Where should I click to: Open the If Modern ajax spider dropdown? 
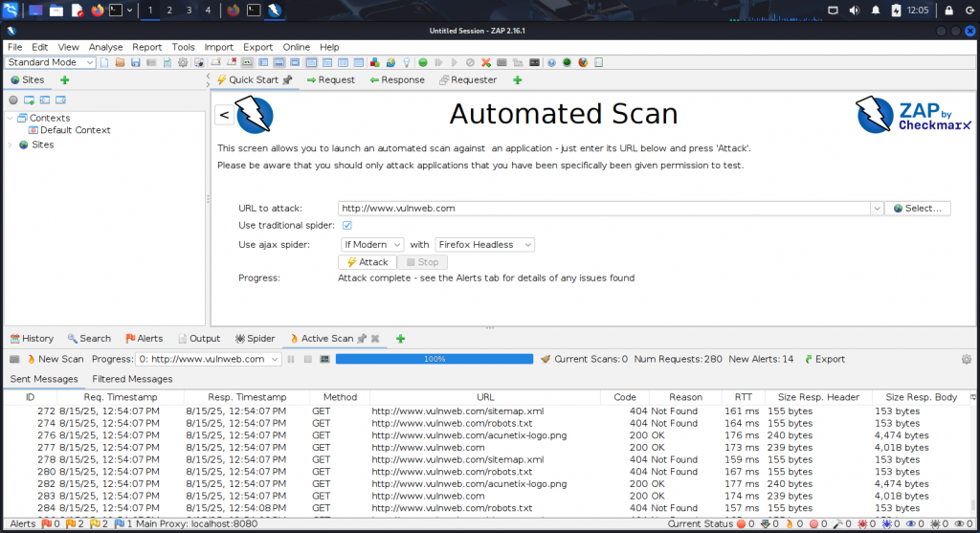372,245
